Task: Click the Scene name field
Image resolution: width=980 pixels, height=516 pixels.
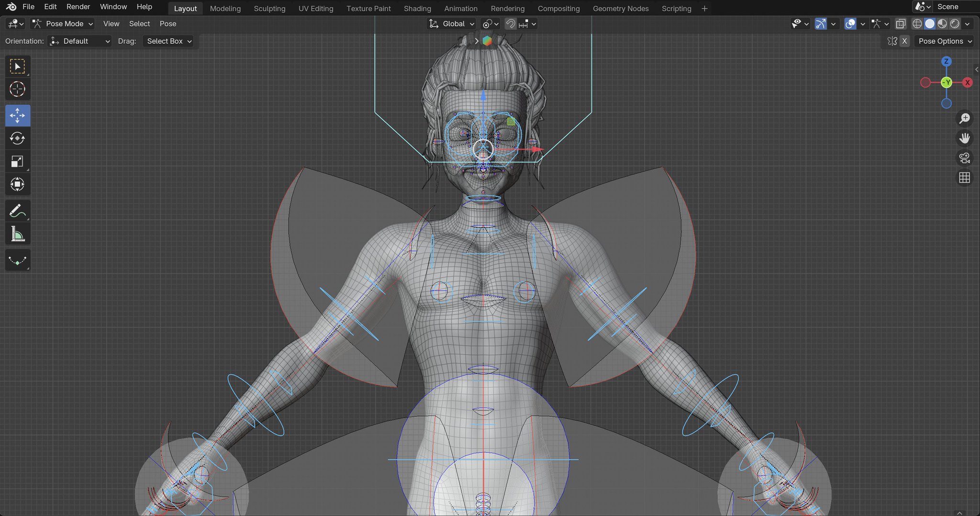Action: tap(956, 7)
